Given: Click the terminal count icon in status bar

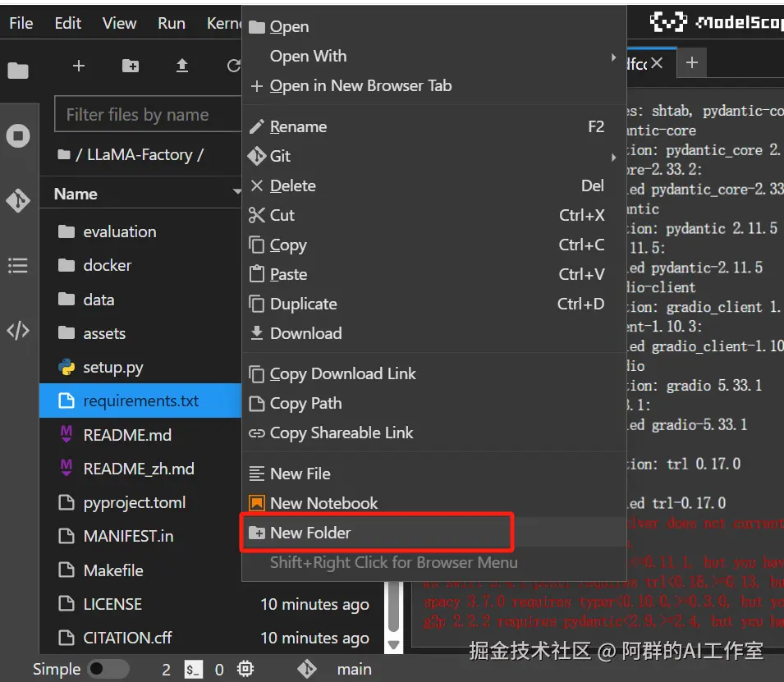Looking at the screenshot, I should coord(193,670).
